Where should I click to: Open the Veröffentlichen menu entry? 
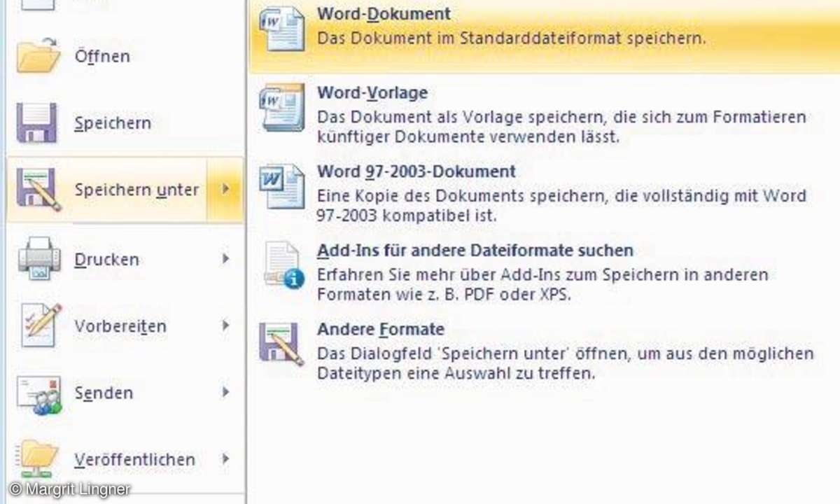(125, 459)
